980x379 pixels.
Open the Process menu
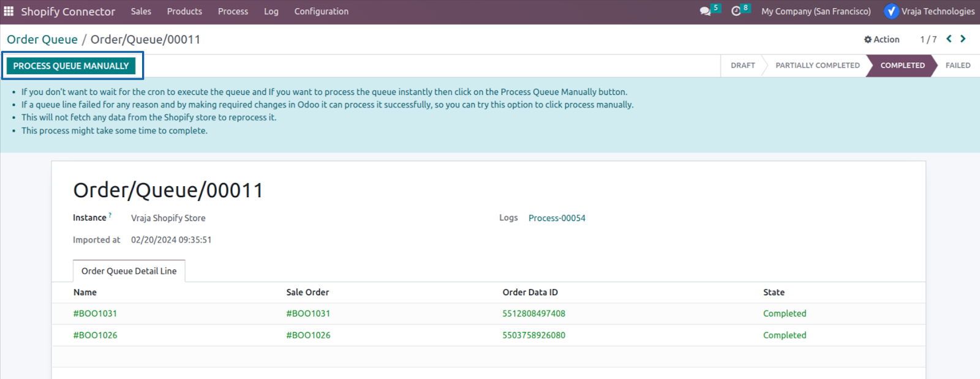pyautogui.click(x=233, y=11)
